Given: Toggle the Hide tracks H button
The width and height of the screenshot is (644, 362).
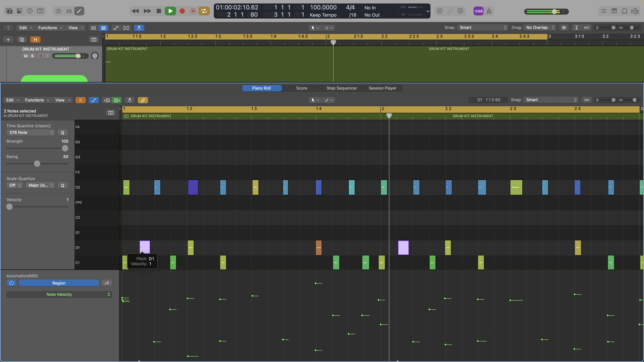Looking at the screenshot, I should pyautogui.click(x=35, y=39).
